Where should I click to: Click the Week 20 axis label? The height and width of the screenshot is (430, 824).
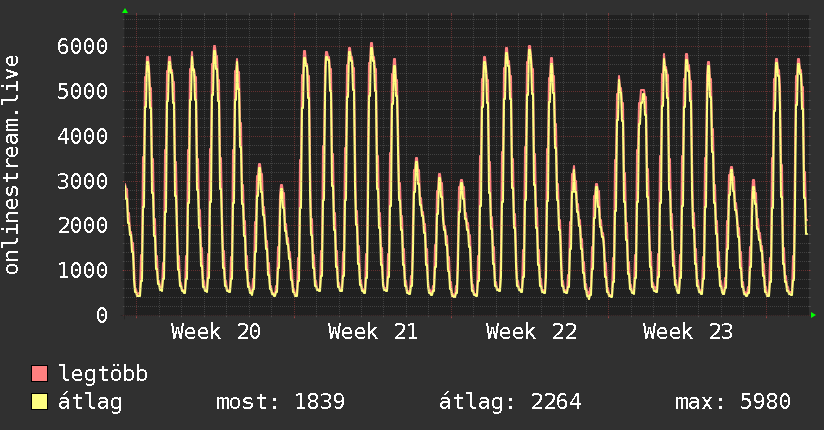(x=215, y=332)
